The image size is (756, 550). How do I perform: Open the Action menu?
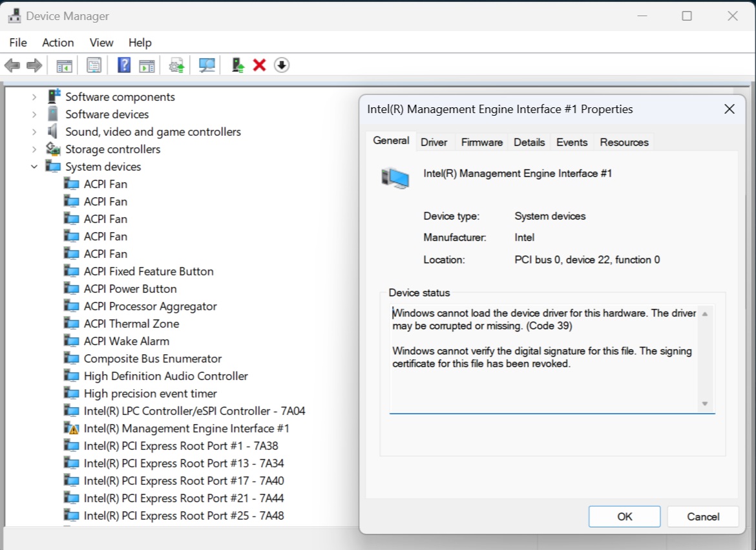(x=58, y=43)
